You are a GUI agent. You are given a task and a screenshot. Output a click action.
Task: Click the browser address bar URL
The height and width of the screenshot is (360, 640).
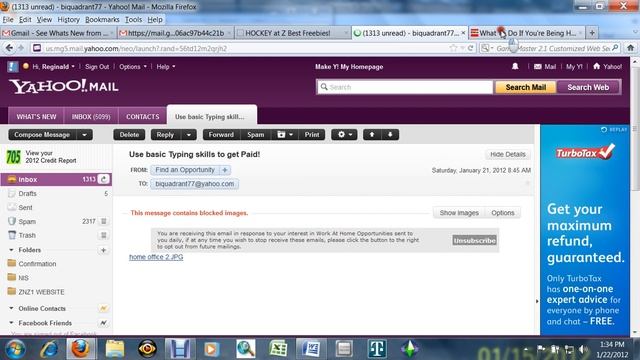pyautogui.click(x=136, y=48)
